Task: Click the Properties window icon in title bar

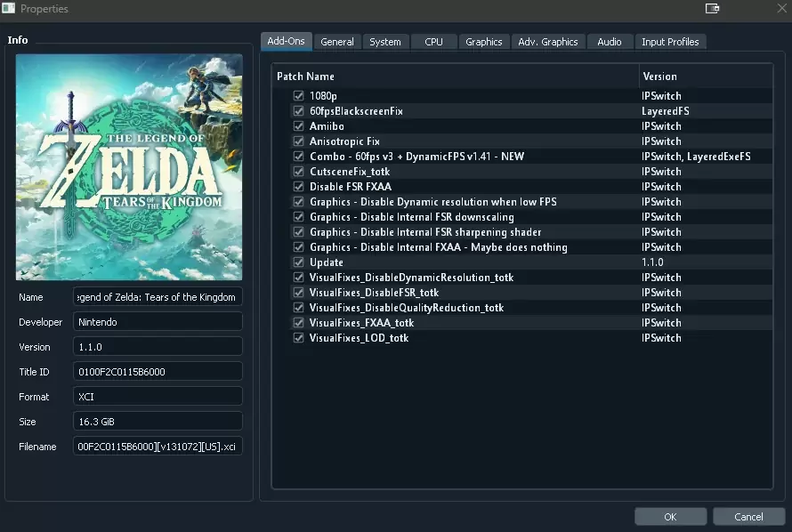Action: (x=10, y=9)
